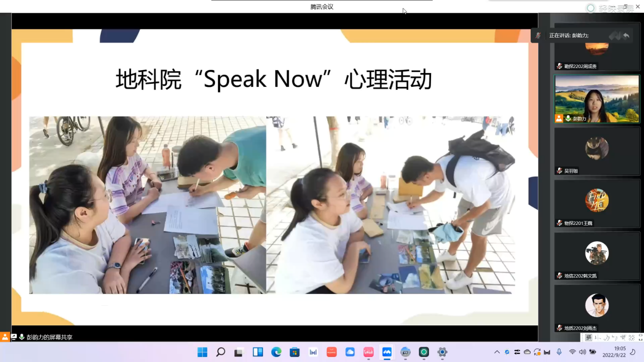Click the Tencent Meeting icon in taskbar
Viewport: 644px width, 362px height.
[387, 352]
